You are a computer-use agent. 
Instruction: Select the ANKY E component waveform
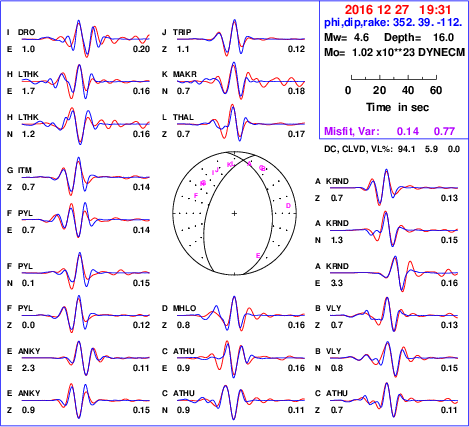pos(86,358)
